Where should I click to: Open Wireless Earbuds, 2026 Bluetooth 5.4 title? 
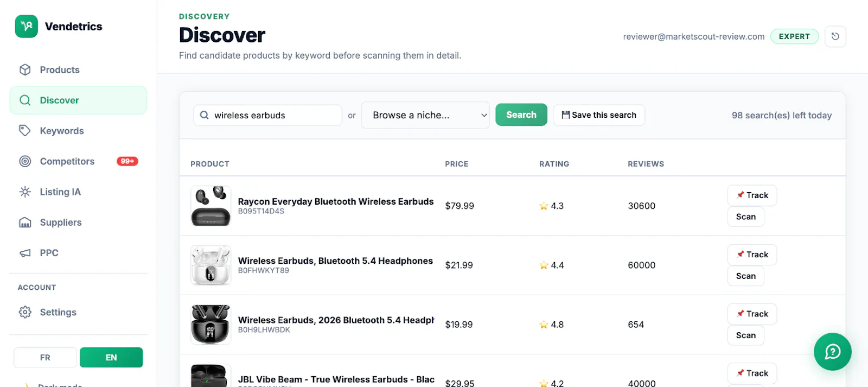336,320
